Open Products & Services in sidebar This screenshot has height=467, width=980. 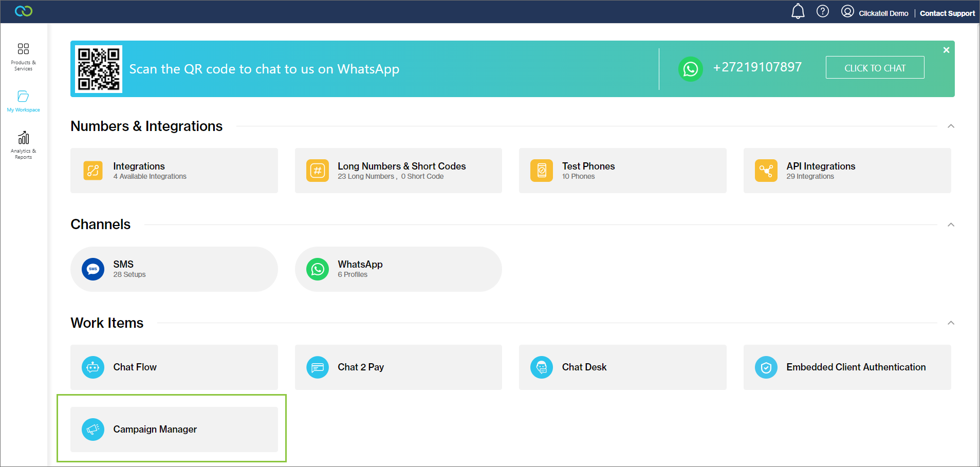[x=23, y=56]
